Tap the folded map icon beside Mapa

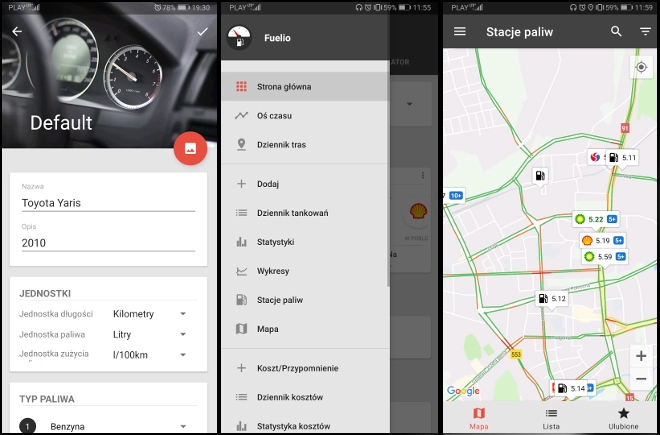pos(241,329)
